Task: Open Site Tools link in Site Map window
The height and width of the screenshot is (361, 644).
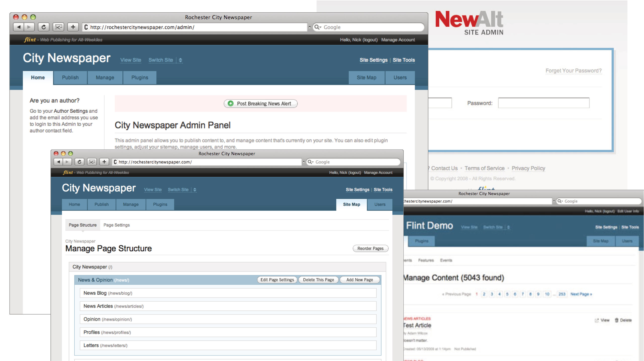Action: pos(383,190)
